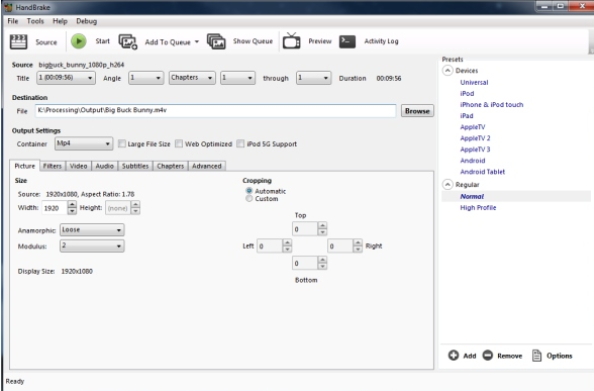Open the Help menu
This screenshot has height=391, width=594.
click(60, 21)
